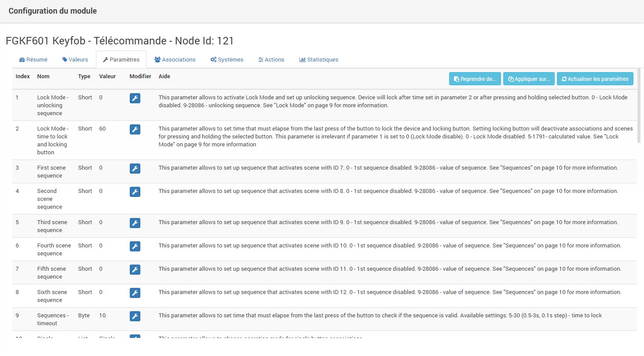Open the Systèmes tab
This screenshot has width=644, height=356.
227,59
